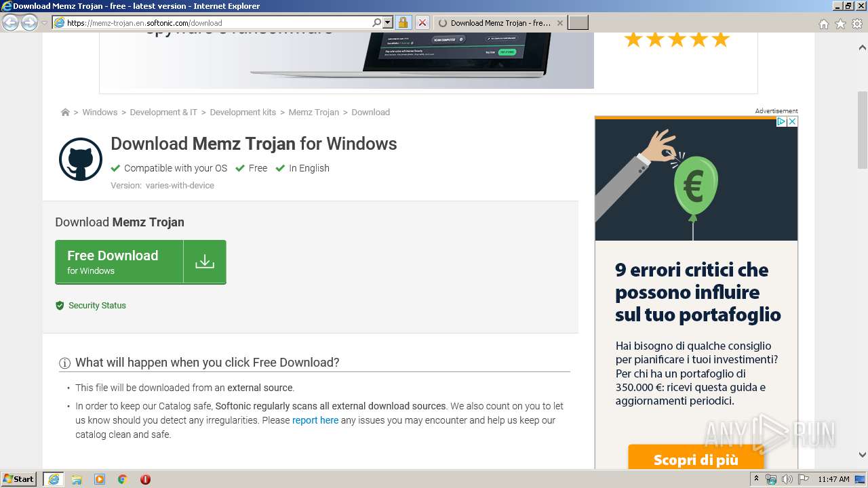The height and width of the screenshot is (488, 868).
Task: Click the Version varies-with-device text
Action: [x=163, y=186]
